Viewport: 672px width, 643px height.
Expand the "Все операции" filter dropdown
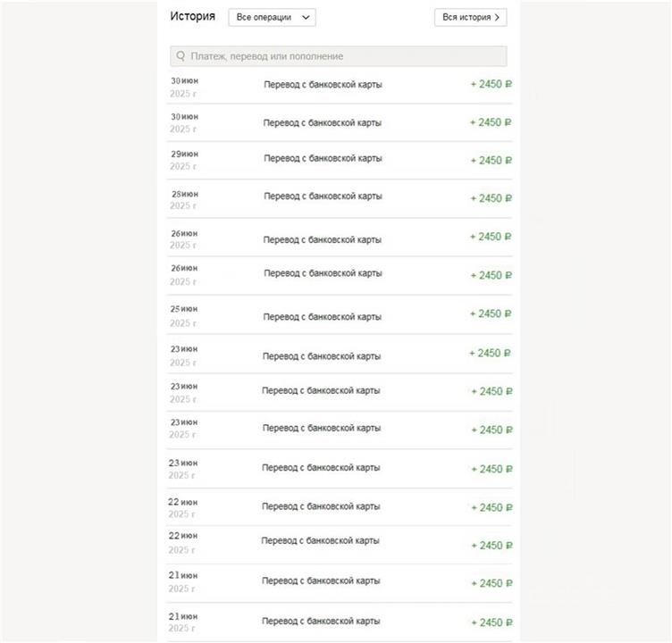tap(272, 17)
